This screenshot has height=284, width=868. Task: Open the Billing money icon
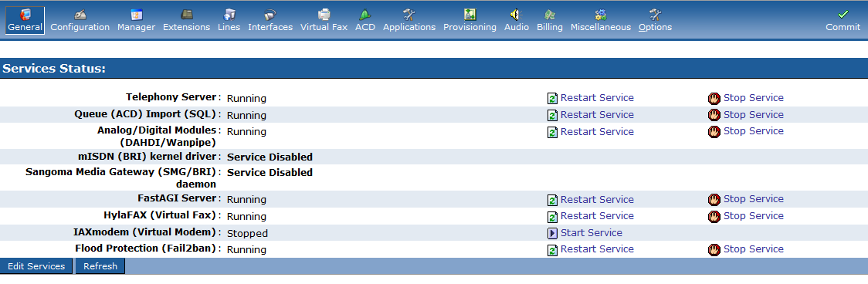click(x=550, y=14)
